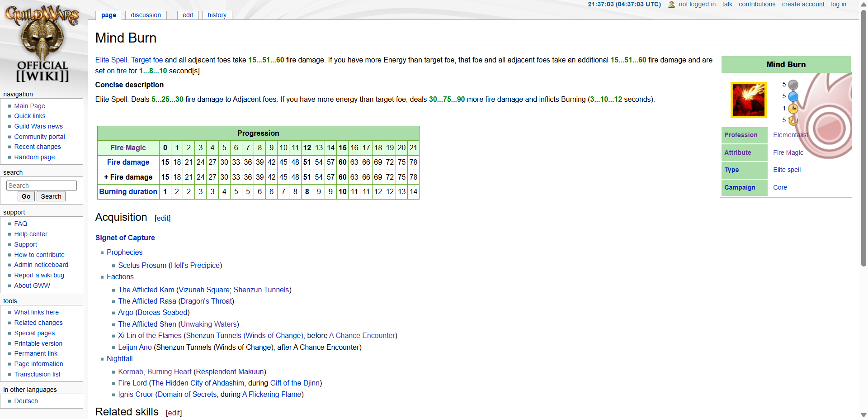Image resolution: width=868 pixels, height=419 pixels.
Task: Click the scrollbar down arrow
Action: coord(863,415)
